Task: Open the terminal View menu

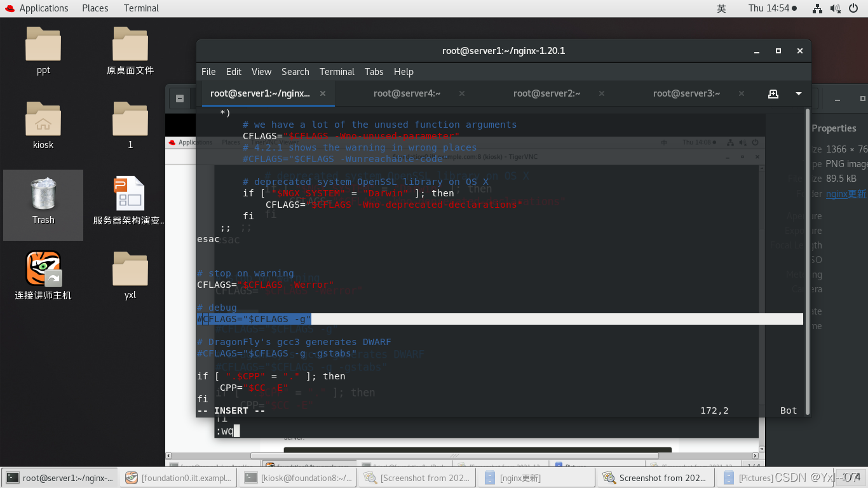Action: click(261, 72)
